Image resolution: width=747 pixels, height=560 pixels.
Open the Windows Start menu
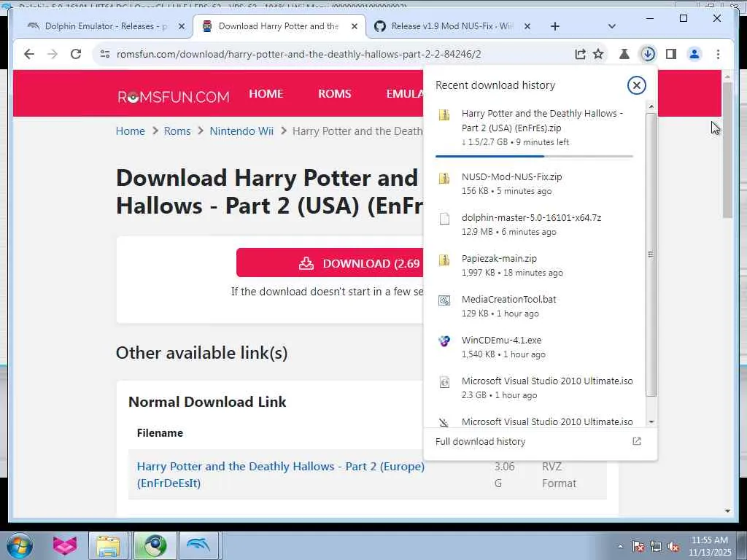point(20,545)
